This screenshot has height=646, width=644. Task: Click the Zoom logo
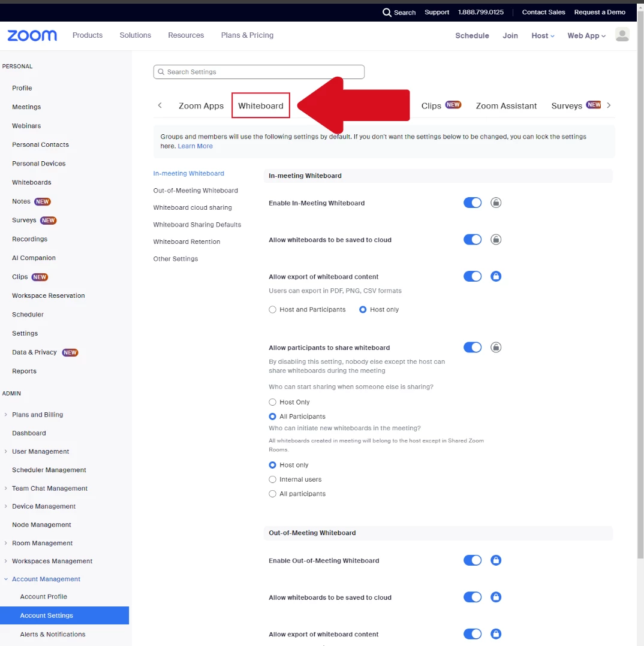click(32, 35)
